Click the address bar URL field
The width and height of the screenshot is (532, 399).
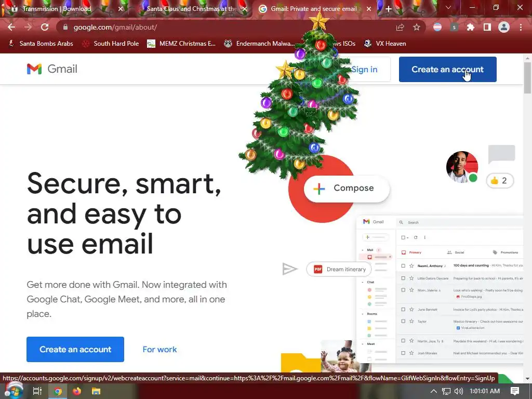click(x=224, y=27)
